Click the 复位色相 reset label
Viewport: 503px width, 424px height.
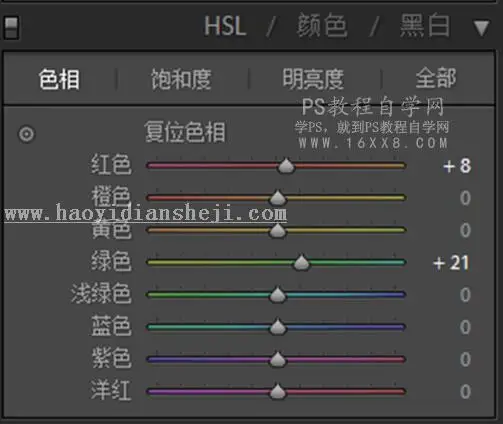point(185,132)
